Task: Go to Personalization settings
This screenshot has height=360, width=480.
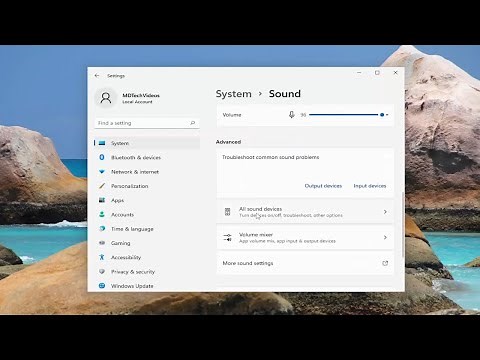Action: [x=147, y=186]
